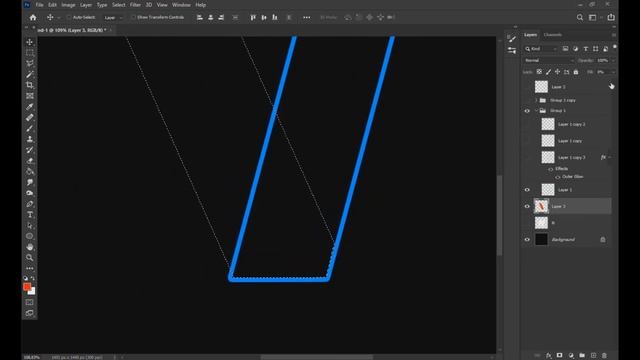Select the Magic Wand tool

[30, 74]
